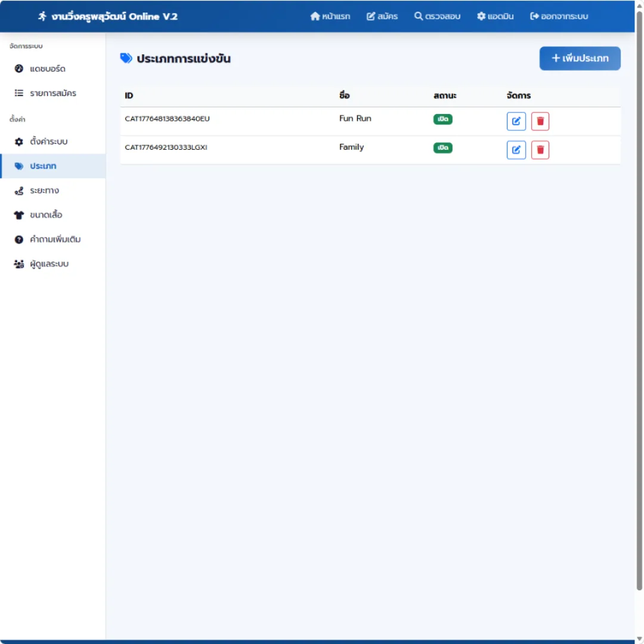Click the running person logo icon
Screen dimensions: 644x644
[x=42, y=17]
